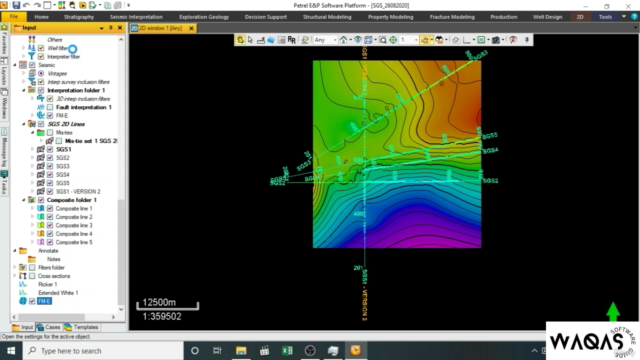Click the green frame icon in window toolbar
The image size is (640, 360).
481,40
